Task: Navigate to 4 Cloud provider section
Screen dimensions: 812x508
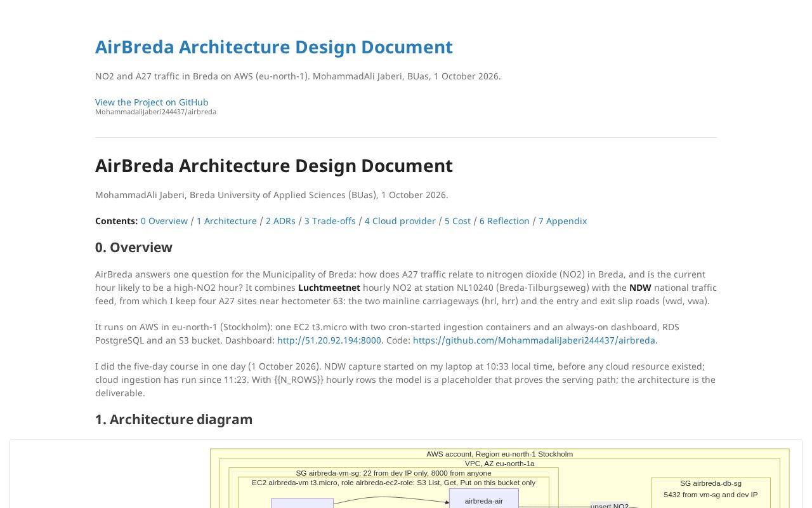Action: coord(400,221)
